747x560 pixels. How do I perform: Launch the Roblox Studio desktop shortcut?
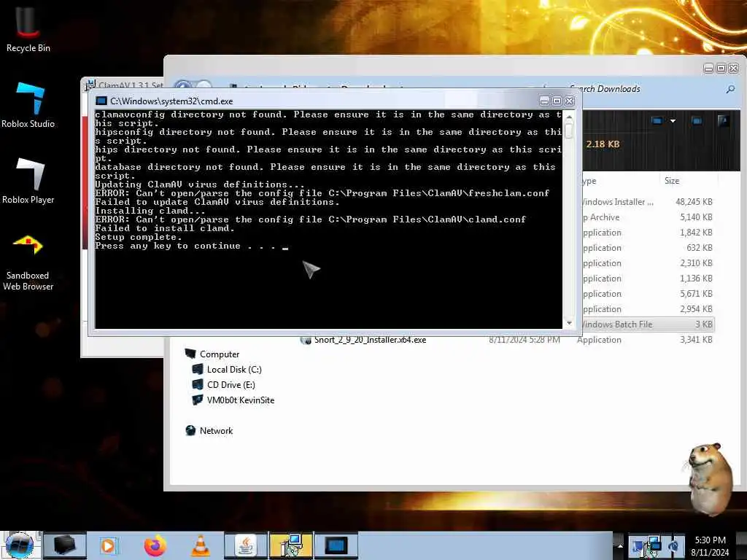(28, 105)
